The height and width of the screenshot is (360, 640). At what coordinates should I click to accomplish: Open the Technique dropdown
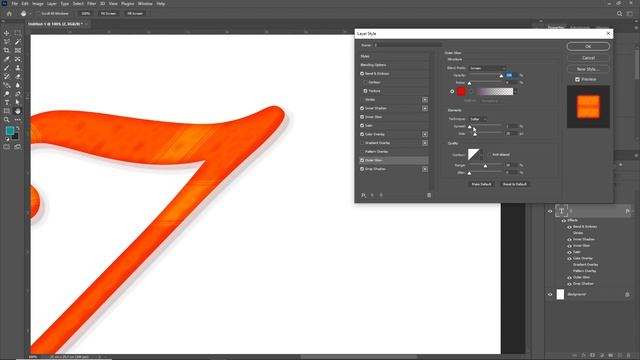(x=478, y=119)
